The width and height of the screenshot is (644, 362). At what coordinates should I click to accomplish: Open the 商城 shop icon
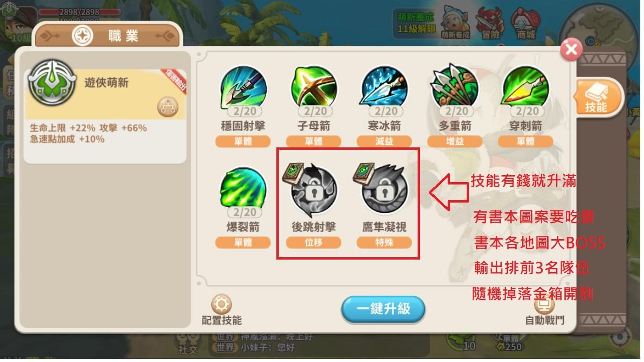pyautogui.click(x=525, y=23)
